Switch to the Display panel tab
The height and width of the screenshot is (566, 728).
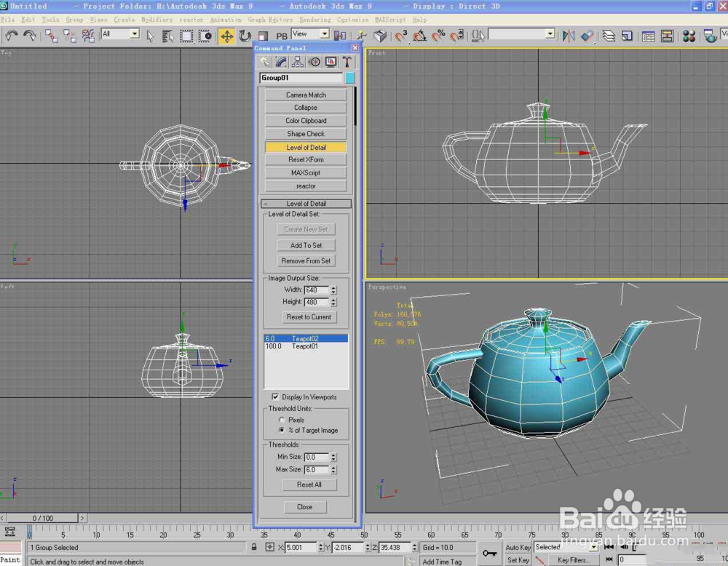tap(331, 62)
